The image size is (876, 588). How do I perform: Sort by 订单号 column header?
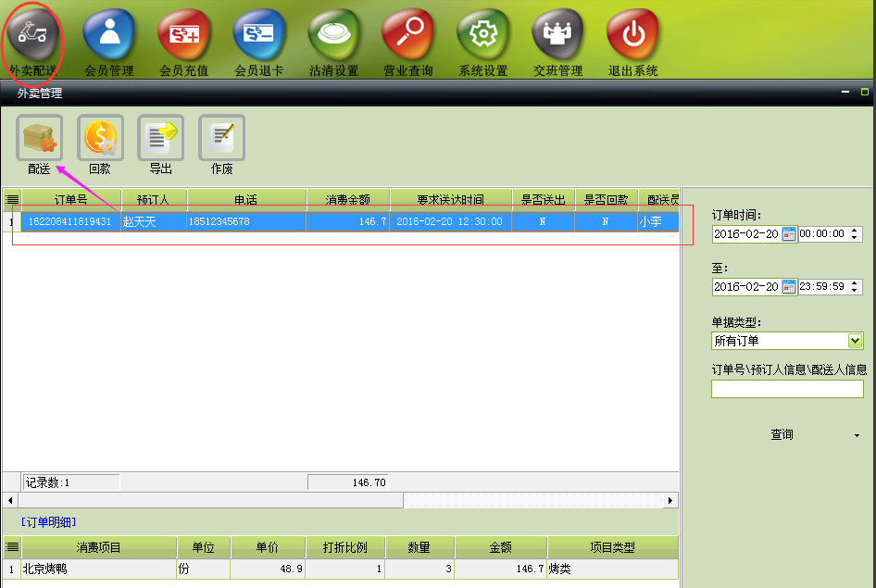click(x=71, y=199)
